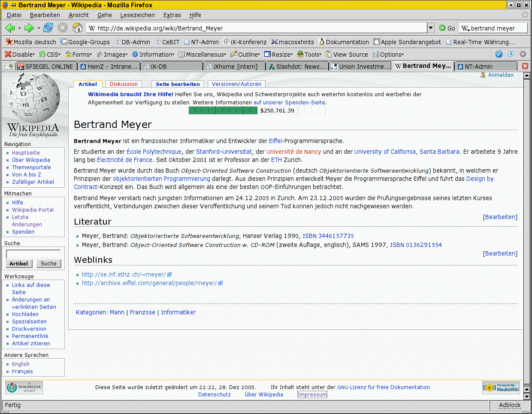Close the current tab with red X
The height and width of the screenshot is (414, 532).
[x=525, y=66]
